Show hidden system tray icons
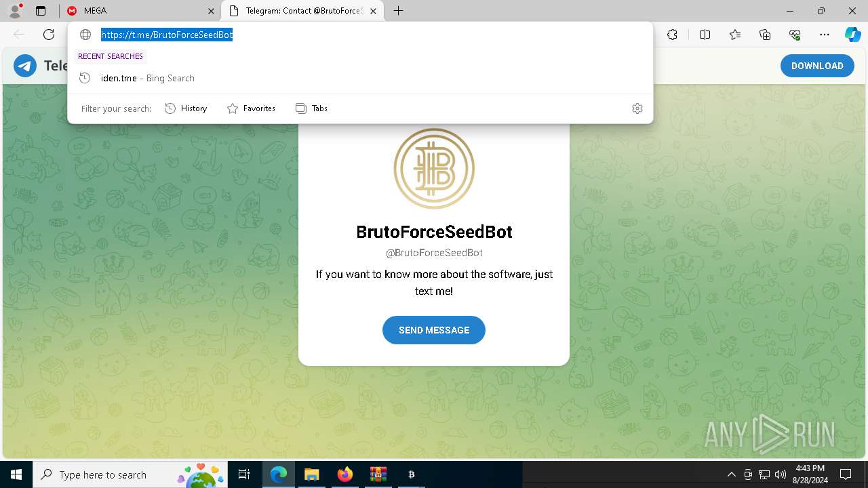 731,474
